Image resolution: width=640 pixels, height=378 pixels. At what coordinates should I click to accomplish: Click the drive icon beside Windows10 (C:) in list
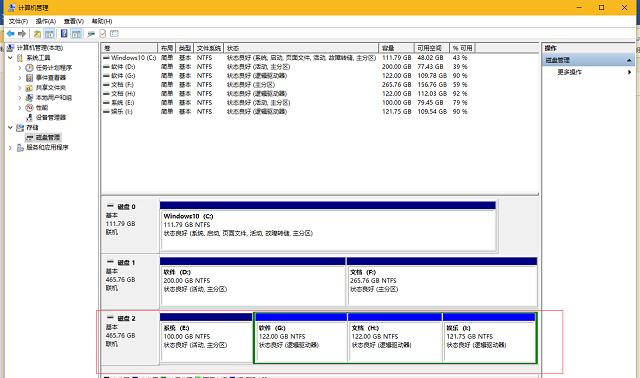(x=106, y=58)
